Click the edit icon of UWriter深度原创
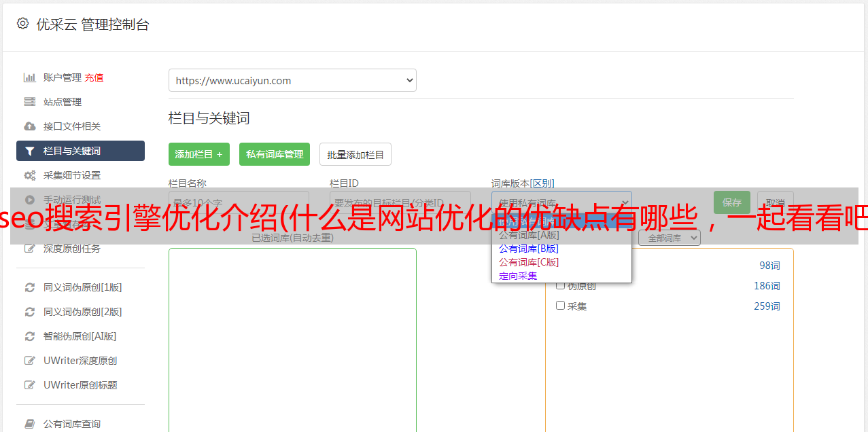The height and width of the screenshot is (432, 868). point(29,361)
